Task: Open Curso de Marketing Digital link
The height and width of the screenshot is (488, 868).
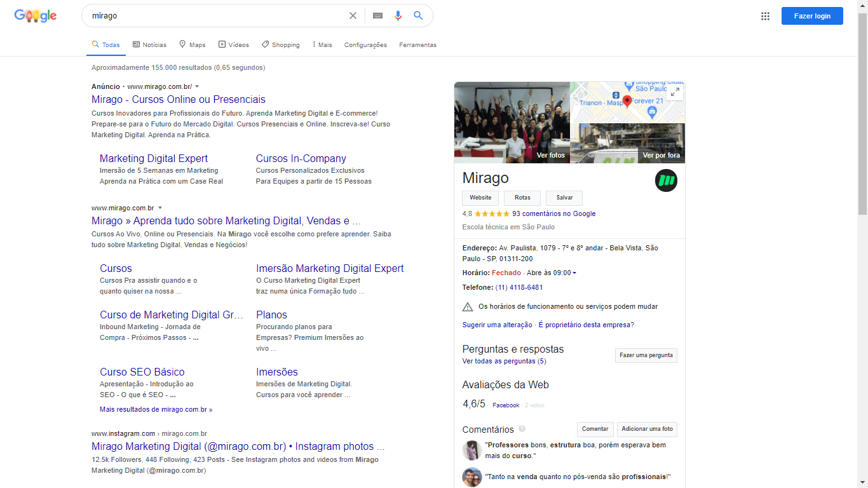Action: (x=171, y=315)
